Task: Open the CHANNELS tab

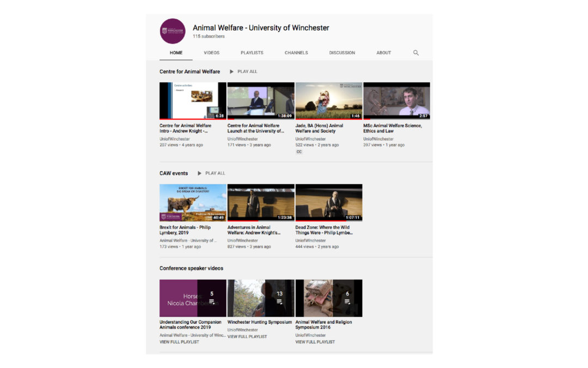Action: pyautogui.click(x=296, y=53)
